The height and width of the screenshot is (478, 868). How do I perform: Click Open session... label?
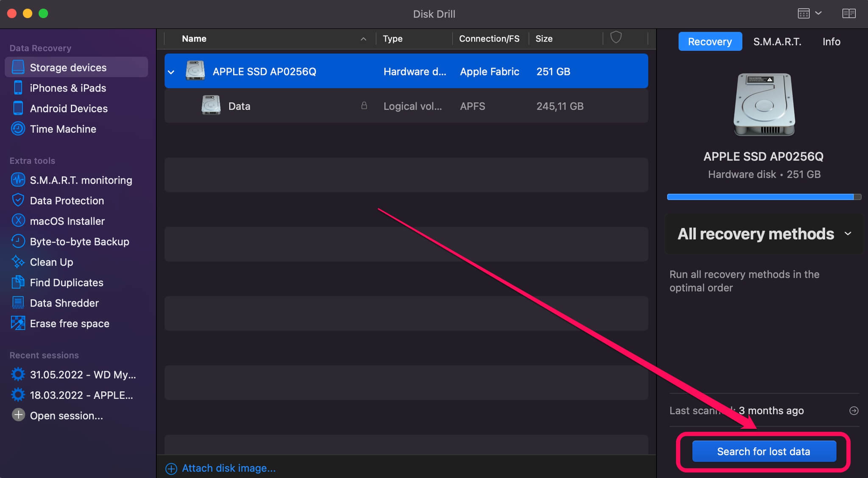pyautogui.click(x=67, y=415)
